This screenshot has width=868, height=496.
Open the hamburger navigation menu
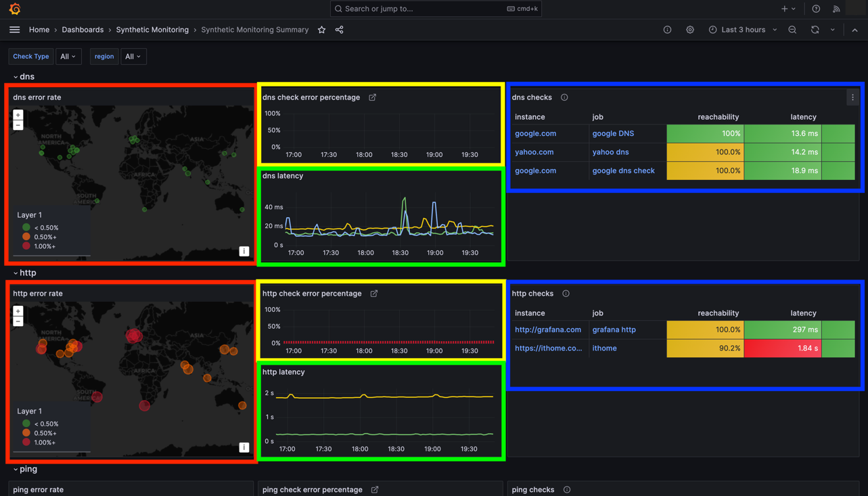click(x=14, y=30)
